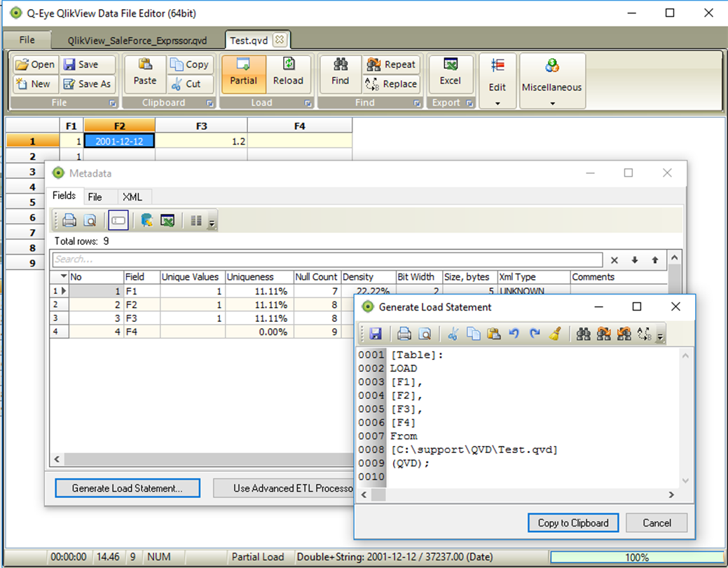Click the F3 column header in data grid
This screenshot has width=728, height=568.
[201, 126]
